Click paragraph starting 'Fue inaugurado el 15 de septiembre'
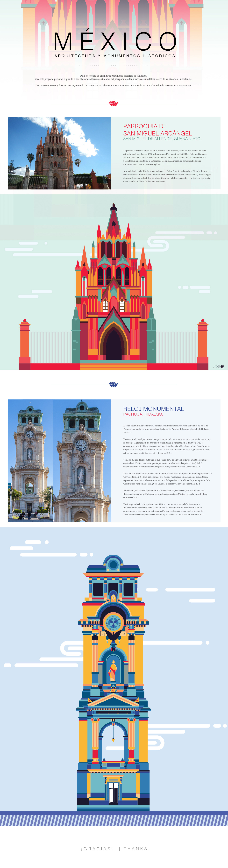Screen dimensions: 228x868 tap(164, 509)
